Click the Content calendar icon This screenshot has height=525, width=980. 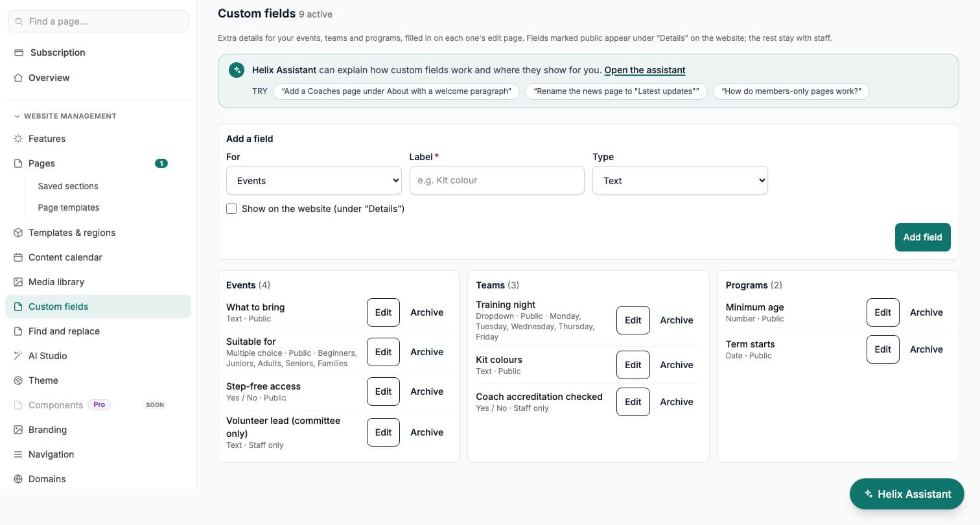[x=18, y=257]
